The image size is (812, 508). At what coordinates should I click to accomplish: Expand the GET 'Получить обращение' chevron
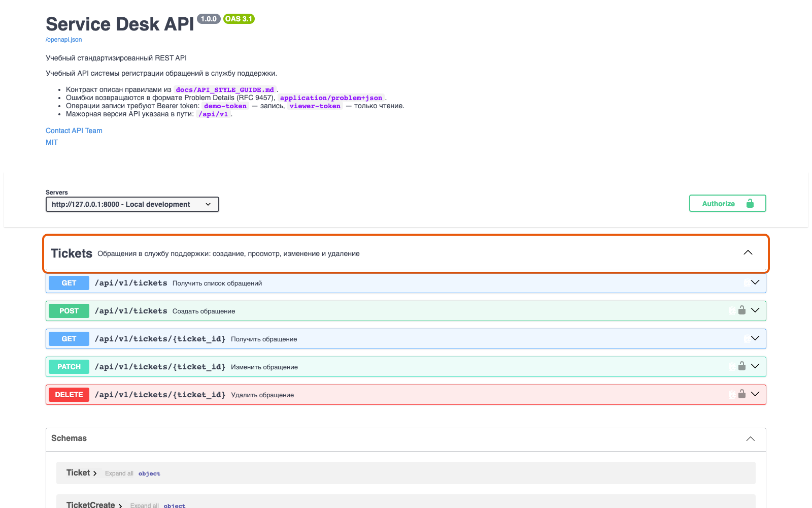[x=755, y=338]
